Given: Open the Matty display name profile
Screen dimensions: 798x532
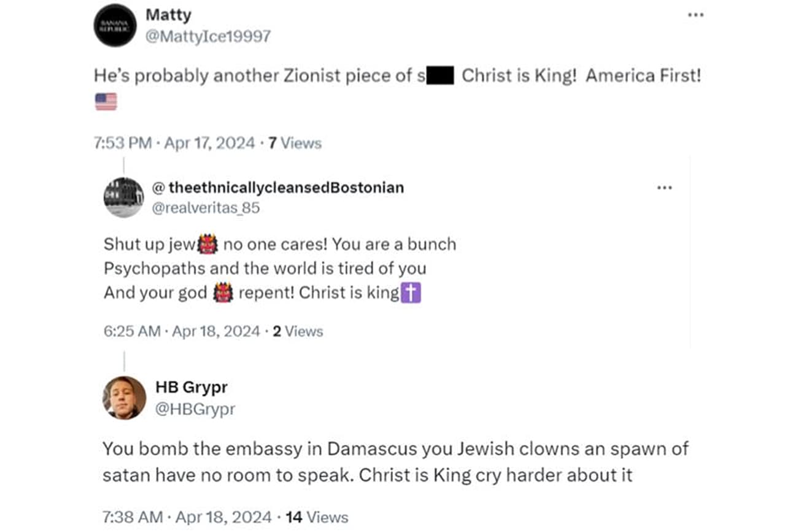Looking at the screenshot, I should pyautogui.click(x=168, y=15).
